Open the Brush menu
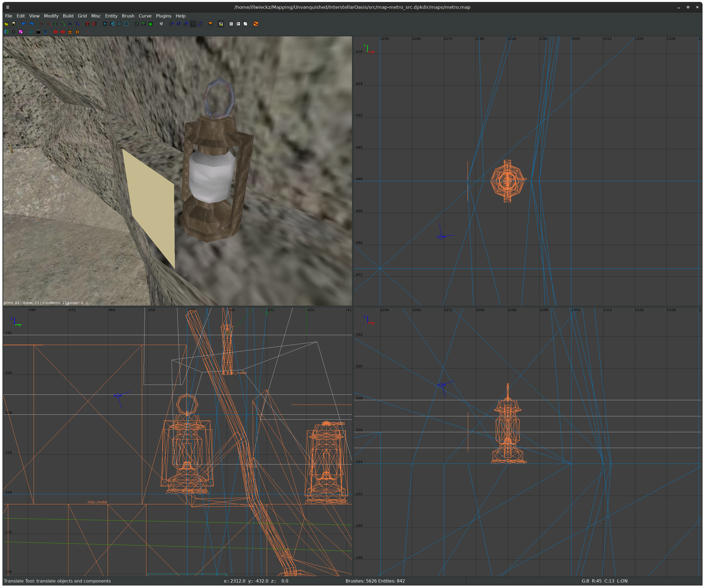The image size is (705, 588). pyautogui.click(x=128, y=16)
